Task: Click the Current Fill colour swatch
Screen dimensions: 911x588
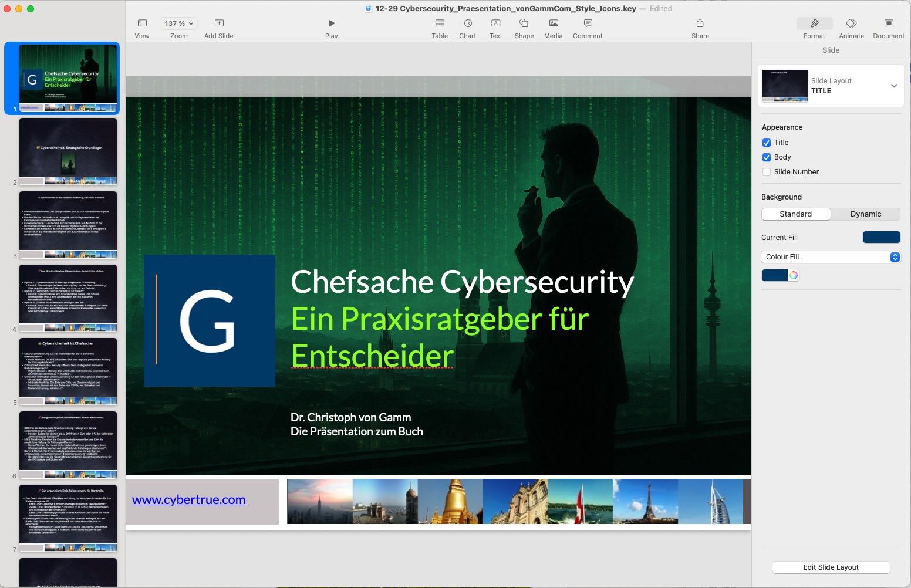Action: (x=882, y=237)
